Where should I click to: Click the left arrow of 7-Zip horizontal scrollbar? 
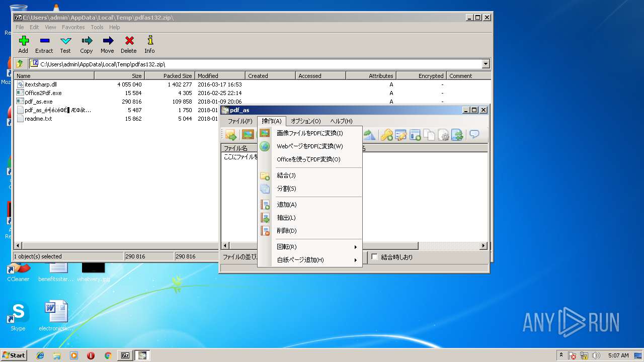18,246
